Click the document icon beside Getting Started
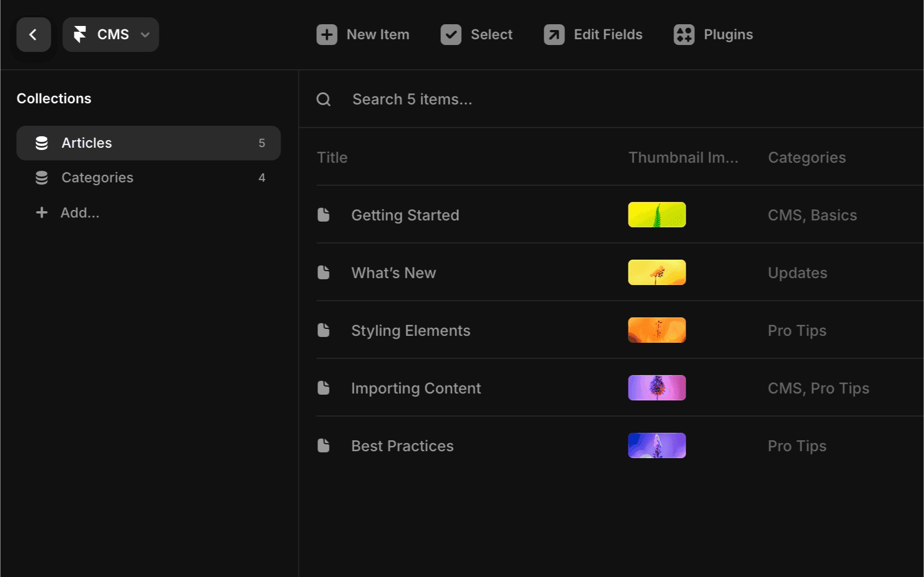Viewport: 924px width, 577px height. 323,215
